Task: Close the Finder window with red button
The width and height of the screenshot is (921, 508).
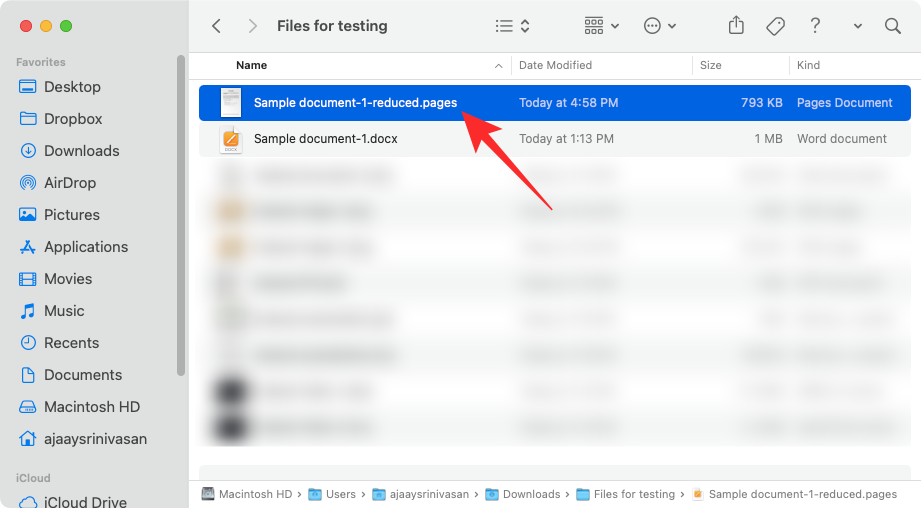Action: tap(26, 26)
